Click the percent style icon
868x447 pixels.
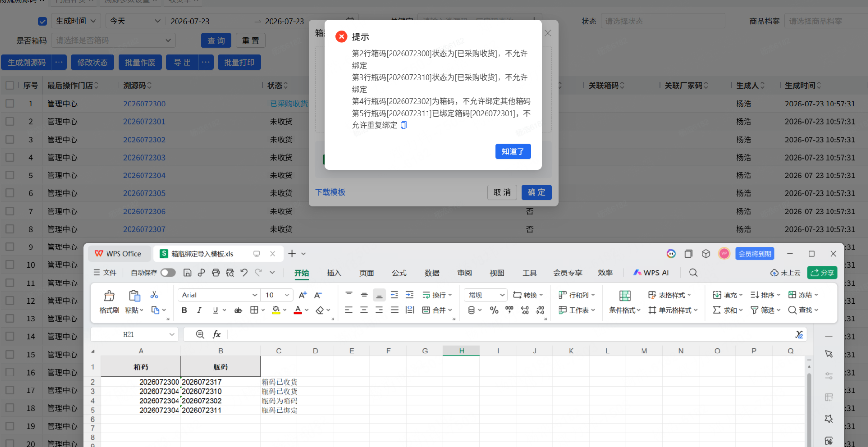coord(494,310)
